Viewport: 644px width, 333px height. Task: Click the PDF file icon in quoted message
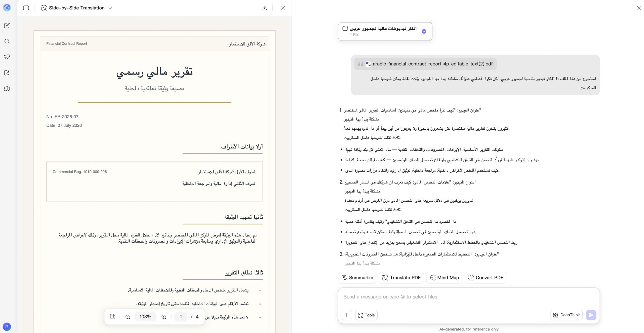tap(368, 64)
